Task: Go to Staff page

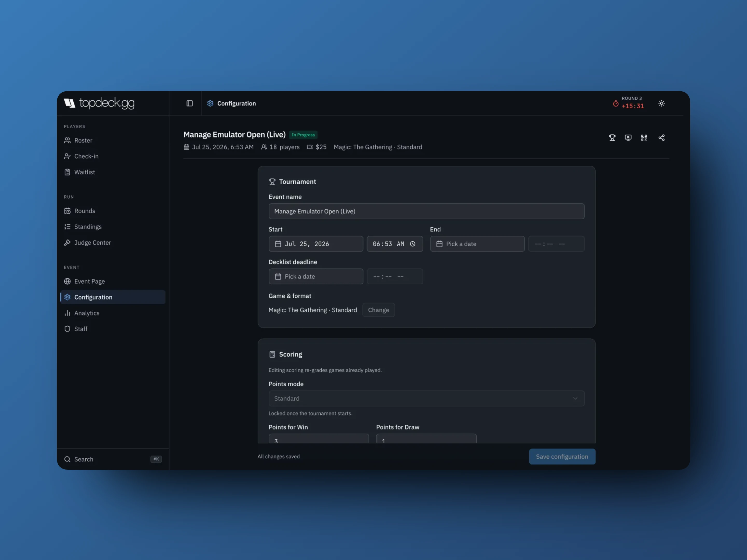Action: click(113, 329)
